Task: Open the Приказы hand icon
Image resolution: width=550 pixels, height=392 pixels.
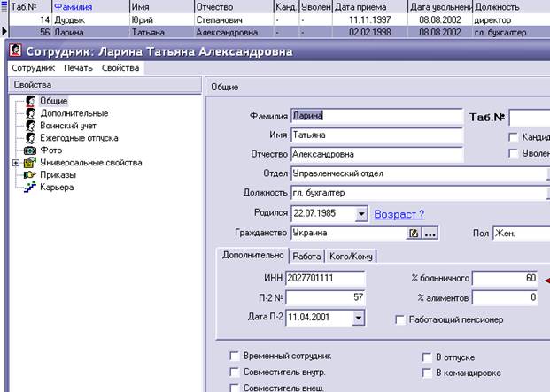Action: [30, 175]
